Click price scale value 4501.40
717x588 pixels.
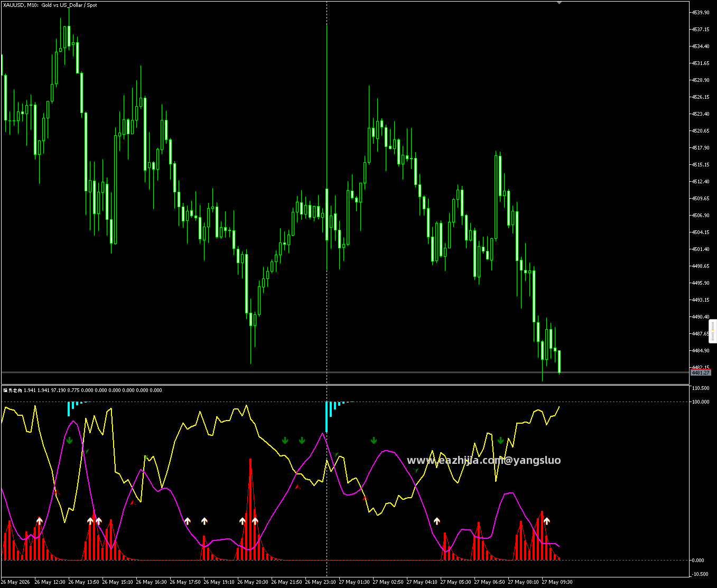pyautogui.click(x=701, y=249)
